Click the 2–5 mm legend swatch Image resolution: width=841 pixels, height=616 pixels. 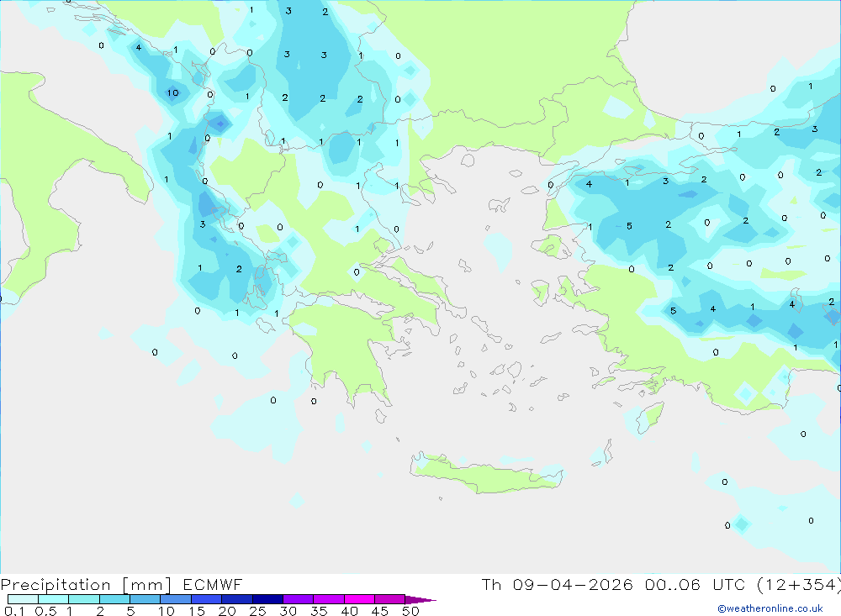(114, 599)
